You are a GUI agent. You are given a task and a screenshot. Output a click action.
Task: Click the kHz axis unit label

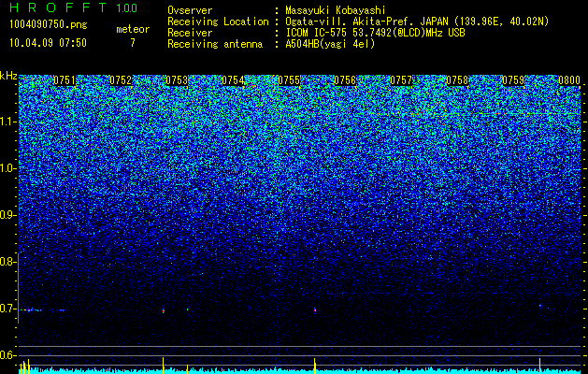tap(8, 76)
